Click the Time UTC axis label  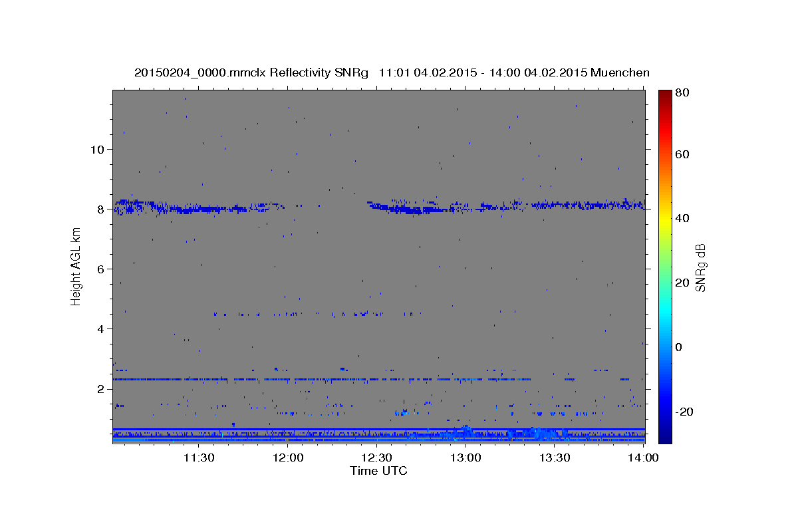click(378, 471)
